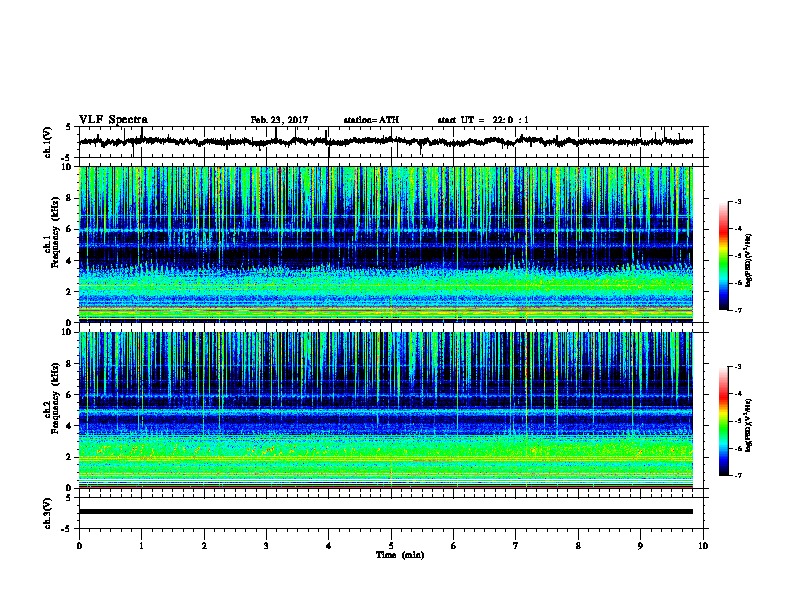Click the "6" kHz tick on ch.1 spectrogram
792x612 pixels.
tap(70, 230)
